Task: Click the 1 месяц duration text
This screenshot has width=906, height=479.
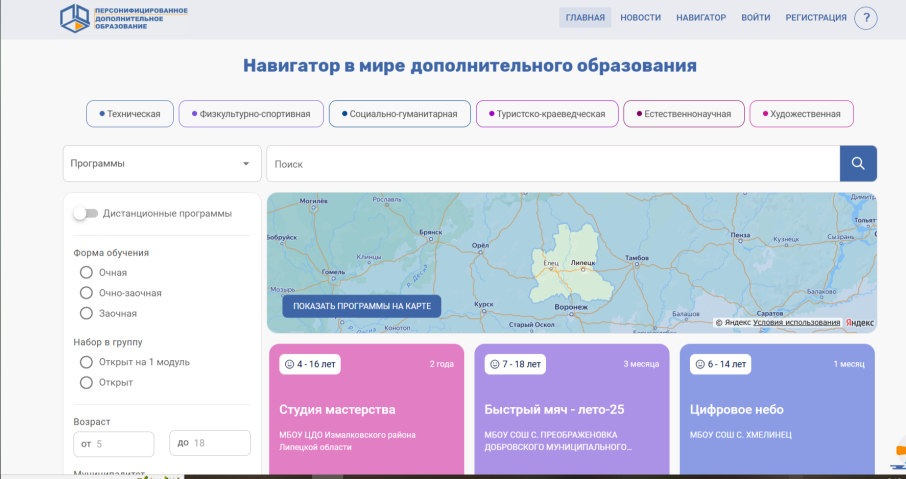Action: (849, 364)
